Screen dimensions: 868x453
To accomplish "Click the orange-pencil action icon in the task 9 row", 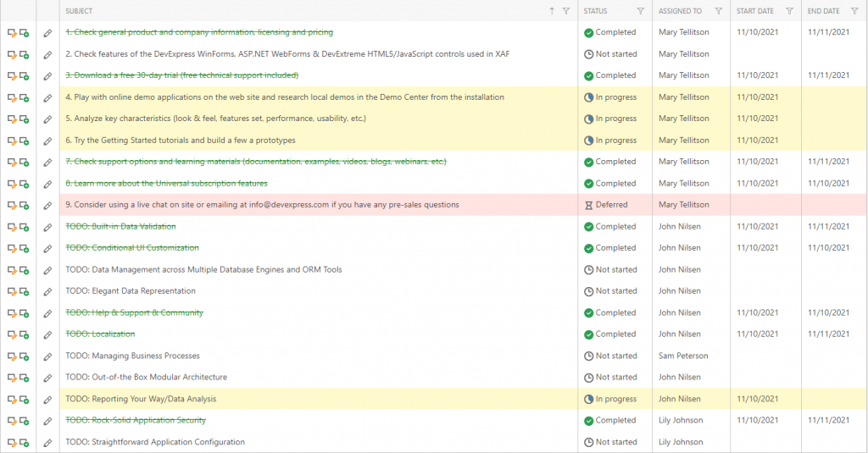I will [x=12, y=205].
